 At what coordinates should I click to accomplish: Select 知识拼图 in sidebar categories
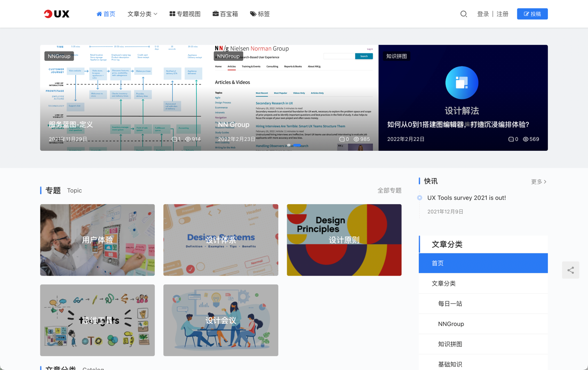[x=483, y=344]
